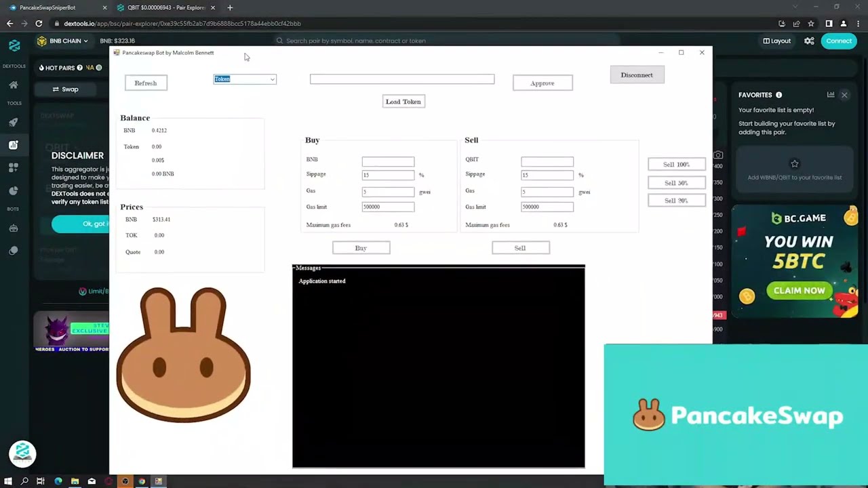Screen dimensions: 868x488
Task: Click the star to add WBNB/QBIT favorite
Action: click(x=795, y=163)
